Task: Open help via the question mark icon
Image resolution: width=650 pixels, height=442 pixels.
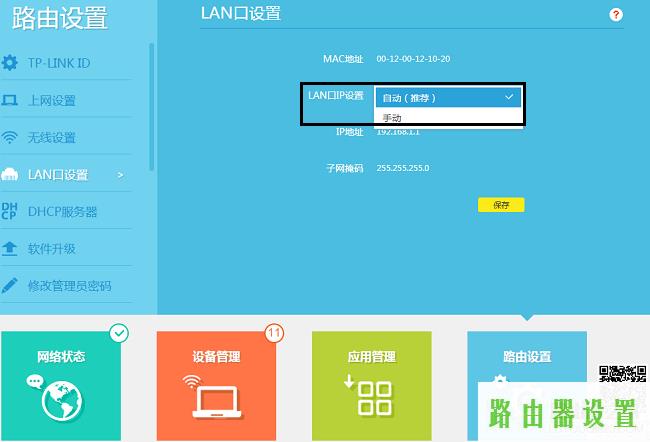Action: point(616,15)
